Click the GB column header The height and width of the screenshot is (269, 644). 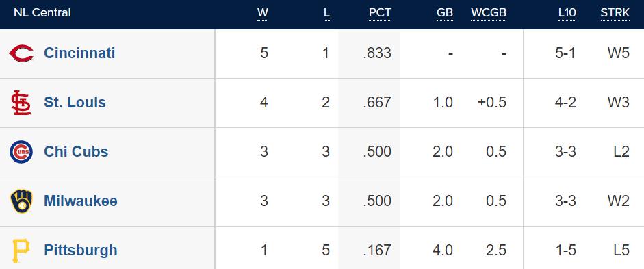click(x=445, y=13)
